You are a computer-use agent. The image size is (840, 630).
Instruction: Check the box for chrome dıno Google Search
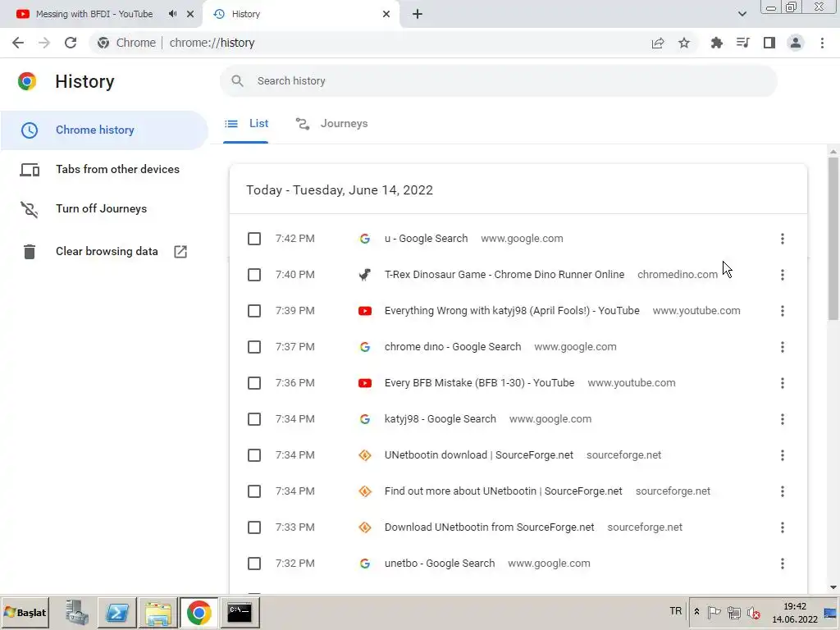click(254, 347)
